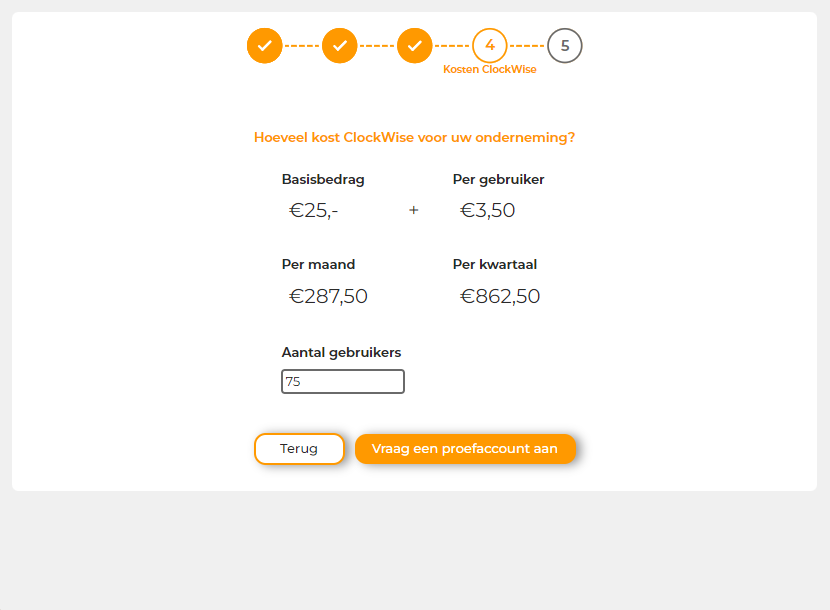Select step 4 circle in progress bar

[x=490, y=46]
